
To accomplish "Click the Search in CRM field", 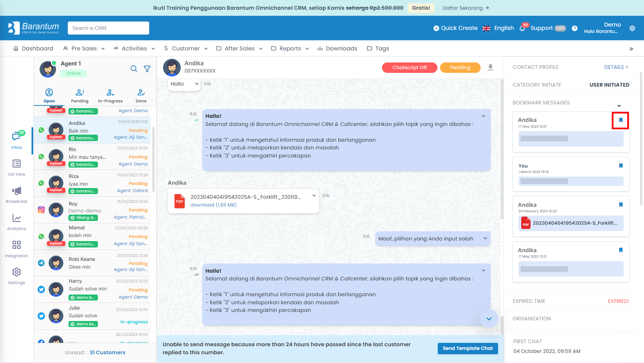I will pos(108,28).
